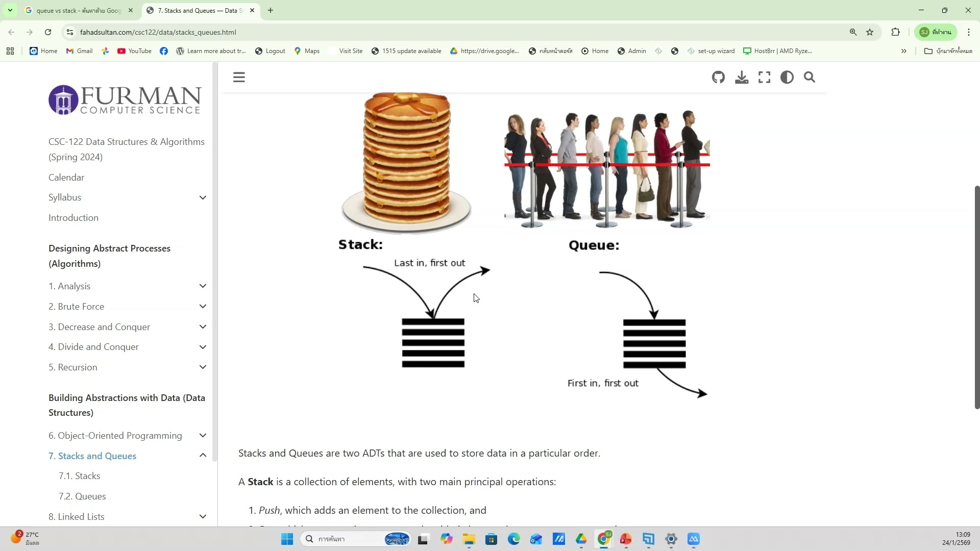The width and height of the screenshot is (980, 551).
Task: Open the 7.2. Queues link
Action: pos(82,496)
